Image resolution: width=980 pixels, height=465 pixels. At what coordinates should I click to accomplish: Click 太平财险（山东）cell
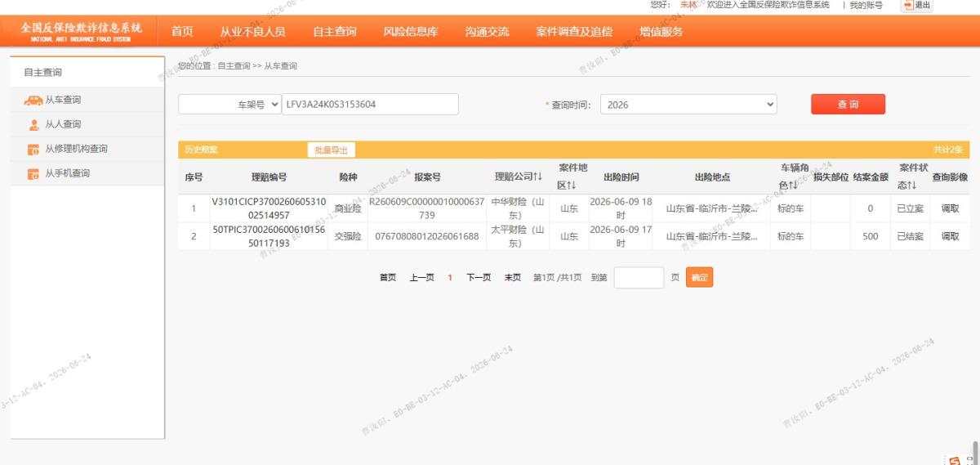[x=519, y=236]
